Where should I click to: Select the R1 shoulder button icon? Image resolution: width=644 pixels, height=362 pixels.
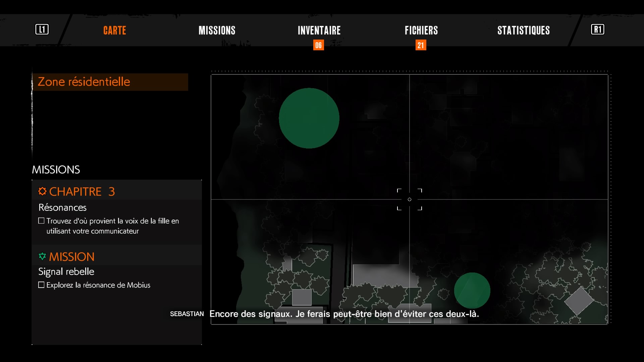(x=597, y=29)
